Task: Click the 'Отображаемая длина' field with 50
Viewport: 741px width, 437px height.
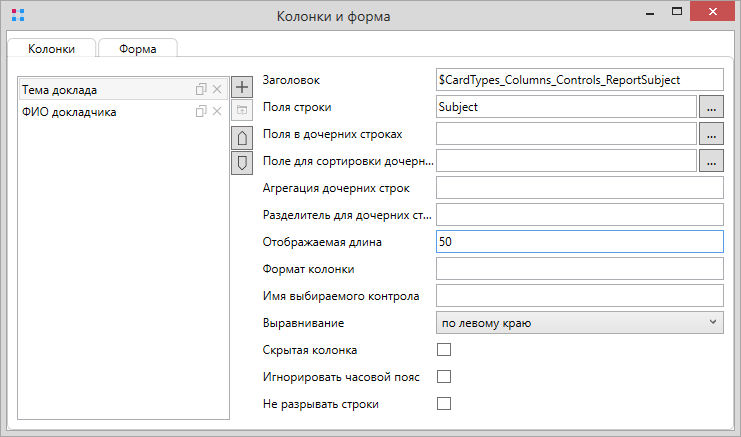Action: point(579,242)
